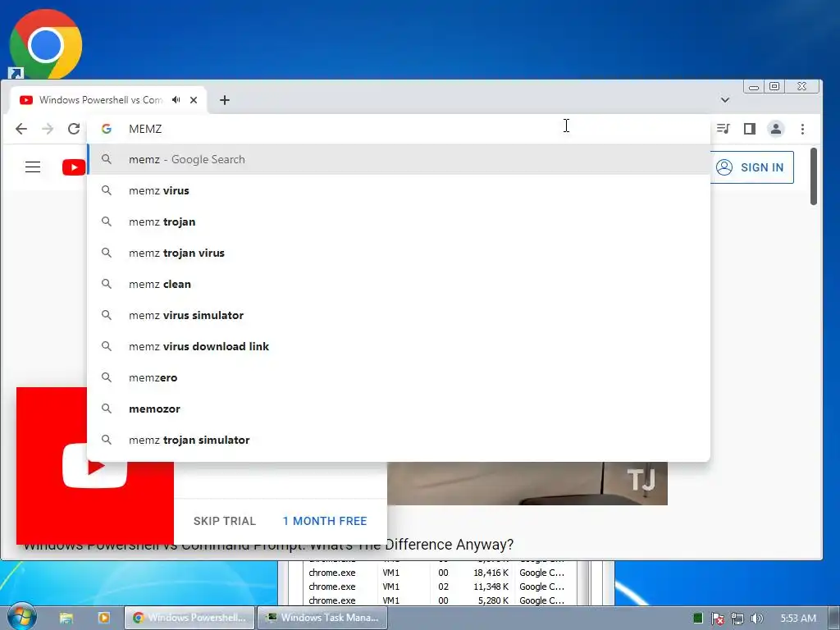Switch to Windows Powershell Chrome taskbar button
The width and height of the screenshot is (840, 630).
click(189, 618)
